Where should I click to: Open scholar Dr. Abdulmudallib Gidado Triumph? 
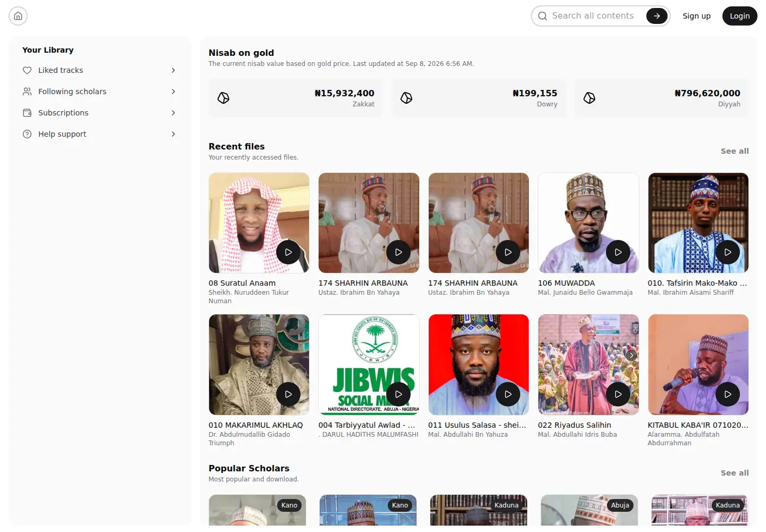pos(249,438)
